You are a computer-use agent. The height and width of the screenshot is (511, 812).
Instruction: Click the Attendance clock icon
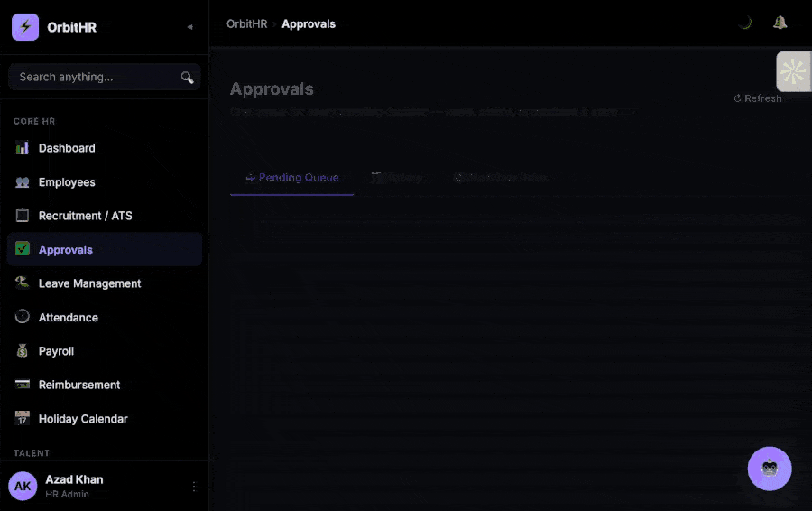[x=23, y=316]
